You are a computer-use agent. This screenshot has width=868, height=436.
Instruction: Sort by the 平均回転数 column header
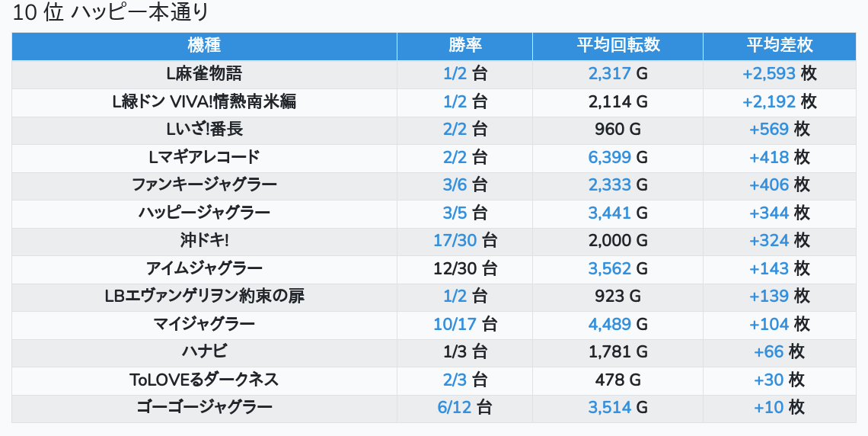(617, 45)
